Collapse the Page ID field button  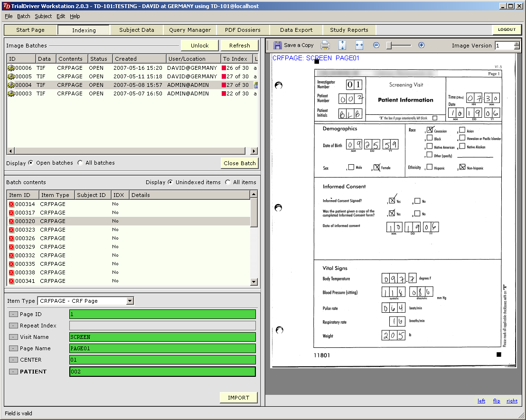click(13, 314)
